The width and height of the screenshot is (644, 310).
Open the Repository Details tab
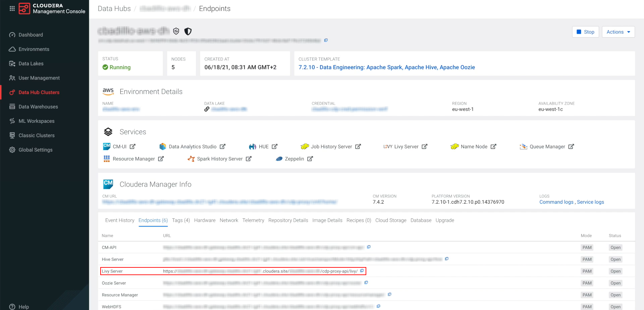288,220
